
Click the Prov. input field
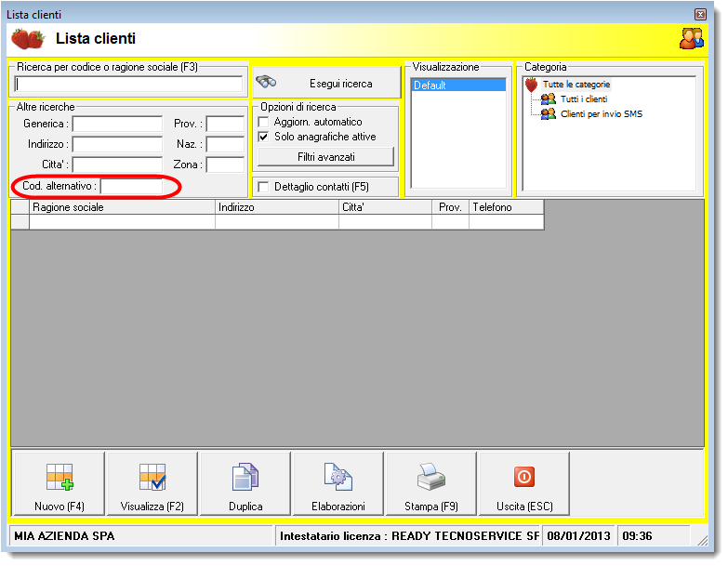pyautogui.click(x=225, y=125)
